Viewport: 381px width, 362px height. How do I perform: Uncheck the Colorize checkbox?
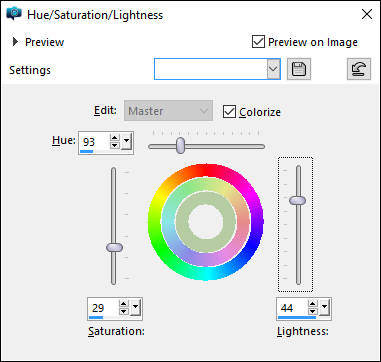click(x=229, y=112)
